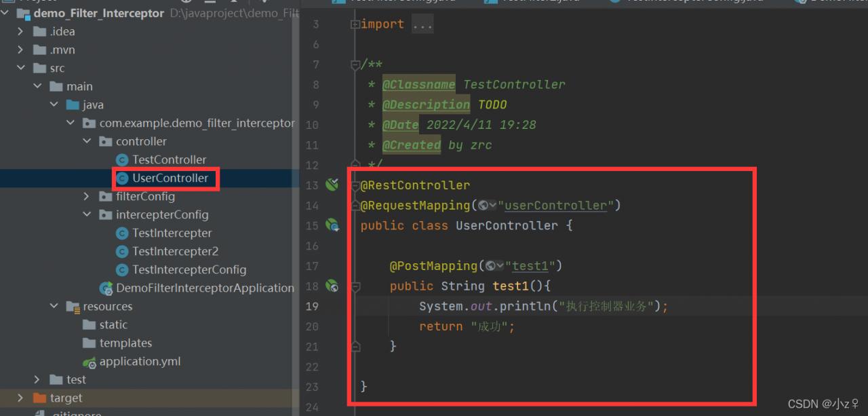Viewport: 868px width, 416px height.
Task: Collapse the java folder arrow
Action: tap(53, 105)
